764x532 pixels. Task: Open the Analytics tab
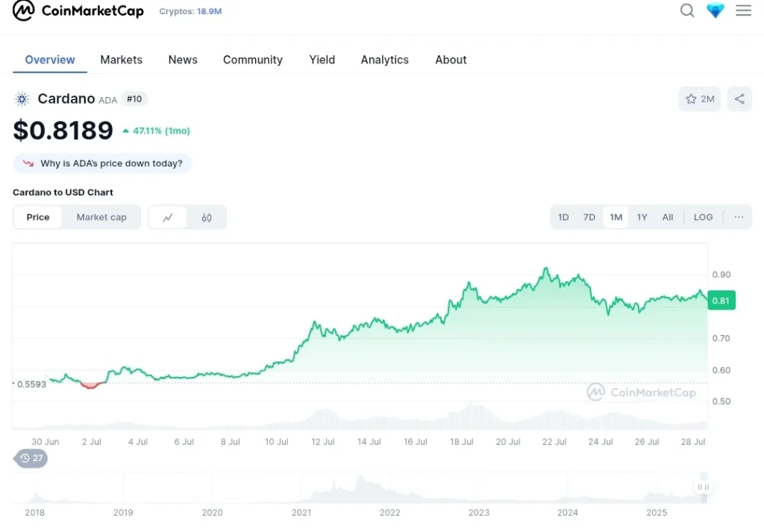click(x=384, y=60)
